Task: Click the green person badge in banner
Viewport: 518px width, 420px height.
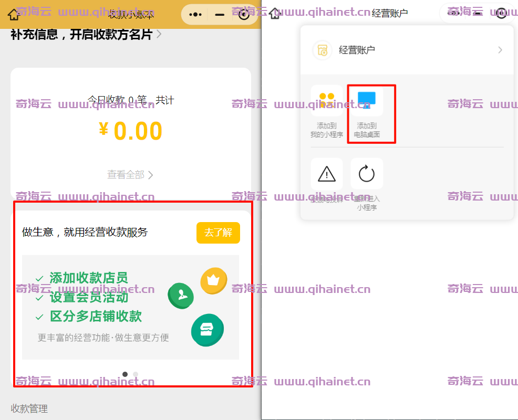Action: [180, 296]
